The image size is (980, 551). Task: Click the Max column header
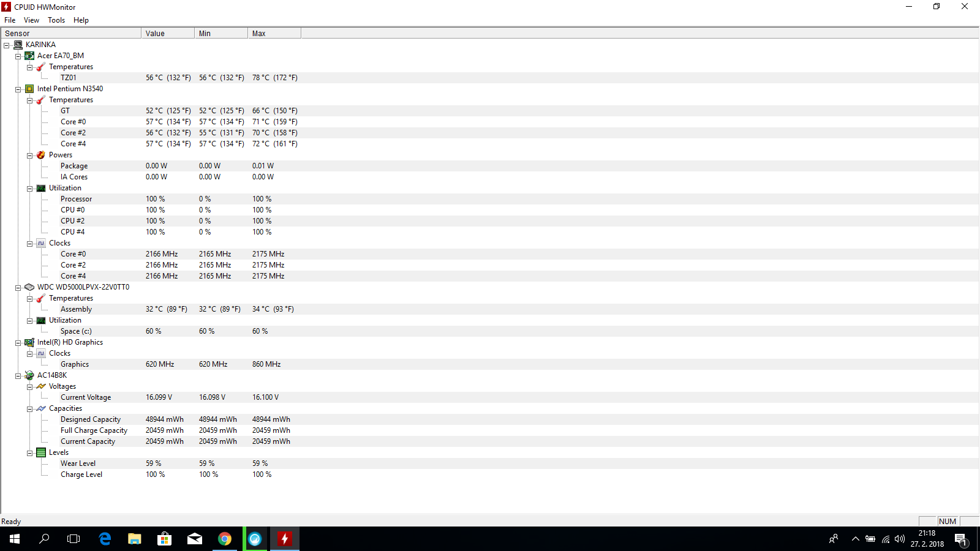pyautogui.click(x=274, y=34)
